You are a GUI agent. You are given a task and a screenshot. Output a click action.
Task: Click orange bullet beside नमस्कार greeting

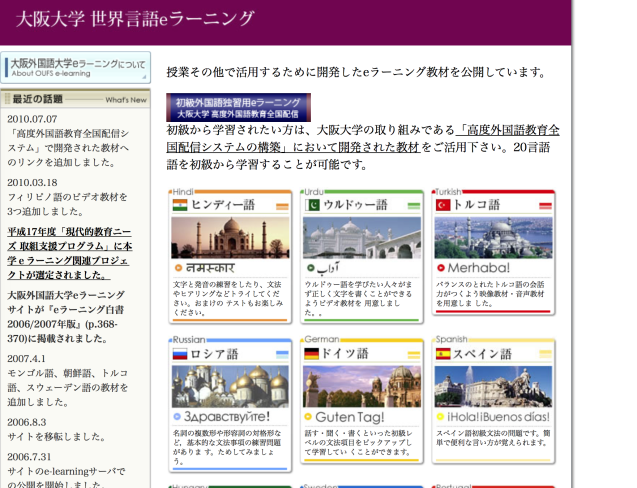pos(178,268)
